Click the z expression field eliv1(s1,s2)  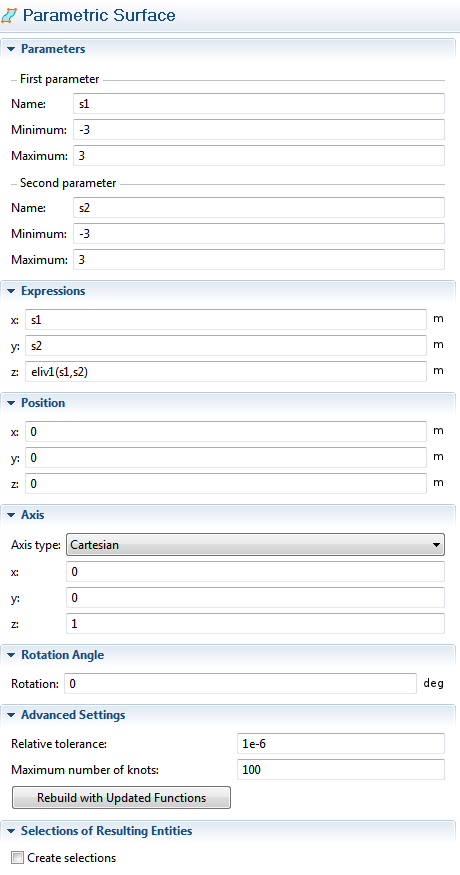(226, 372)
